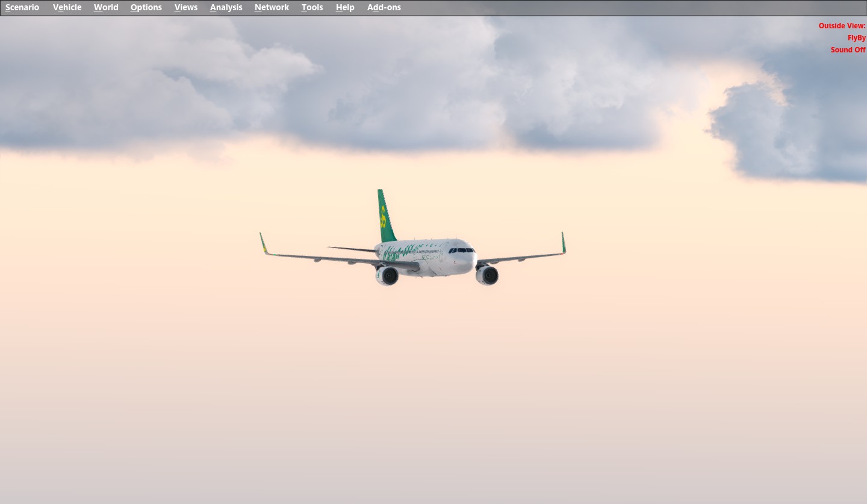Screen dimensions: 867x504
Task: Click the aircraft's cockpit windows
Action: pyautogui.click(x=461, y=250)
